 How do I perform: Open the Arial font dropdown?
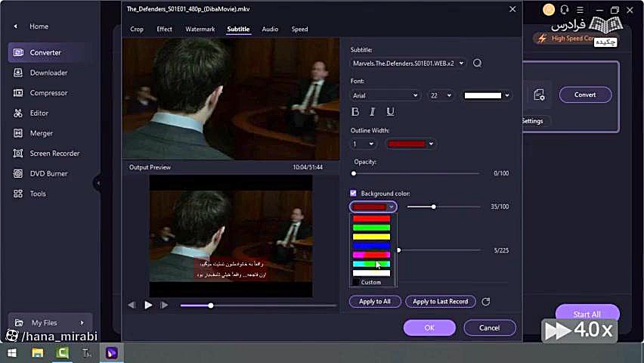pyautogui.click(x=385, y=95)
